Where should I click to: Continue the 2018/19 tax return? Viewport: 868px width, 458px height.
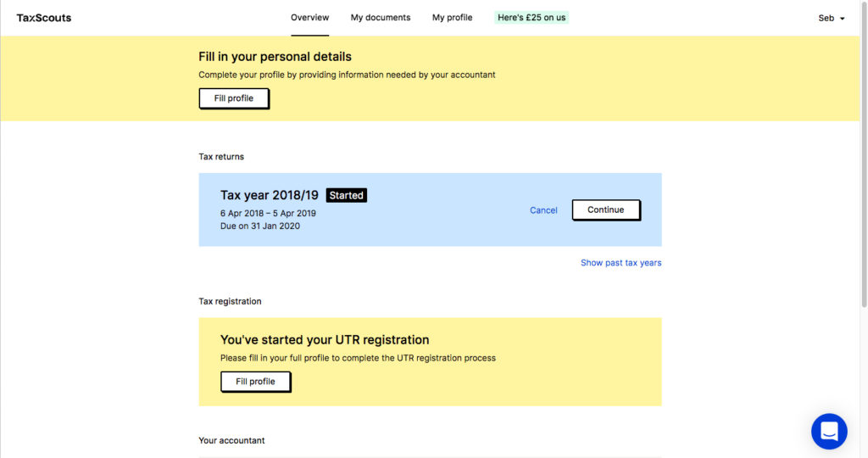pos(605,209)
